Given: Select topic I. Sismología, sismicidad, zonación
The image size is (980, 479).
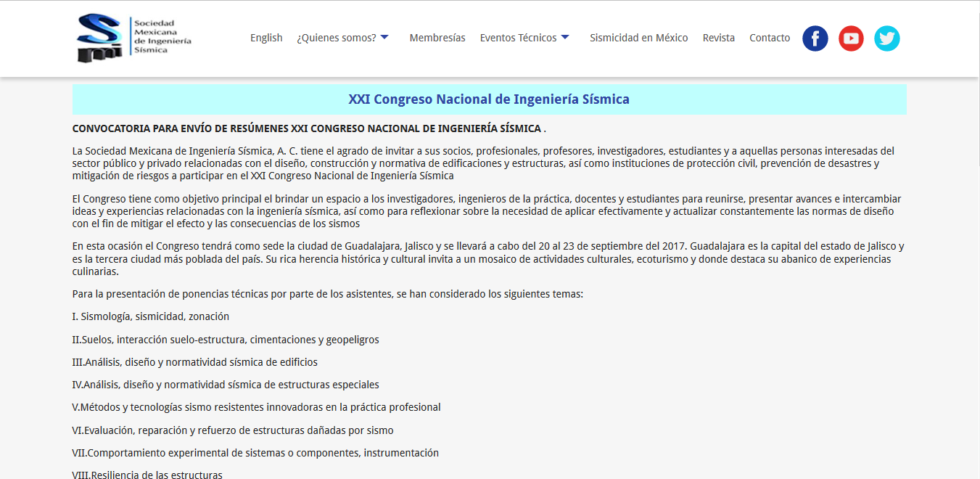Looking at the screenshot, I should coord(151,316).
